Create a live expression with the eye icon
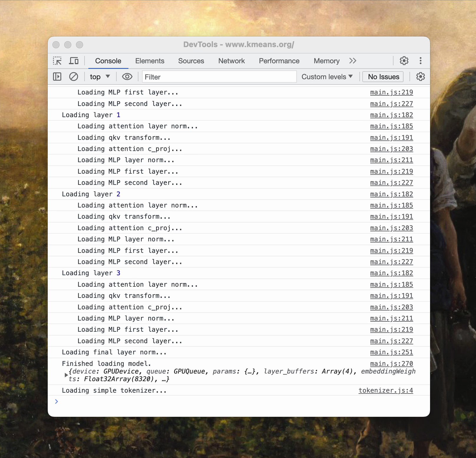The height and width of the screenshot is (458, 476). [x=127, y=77]
